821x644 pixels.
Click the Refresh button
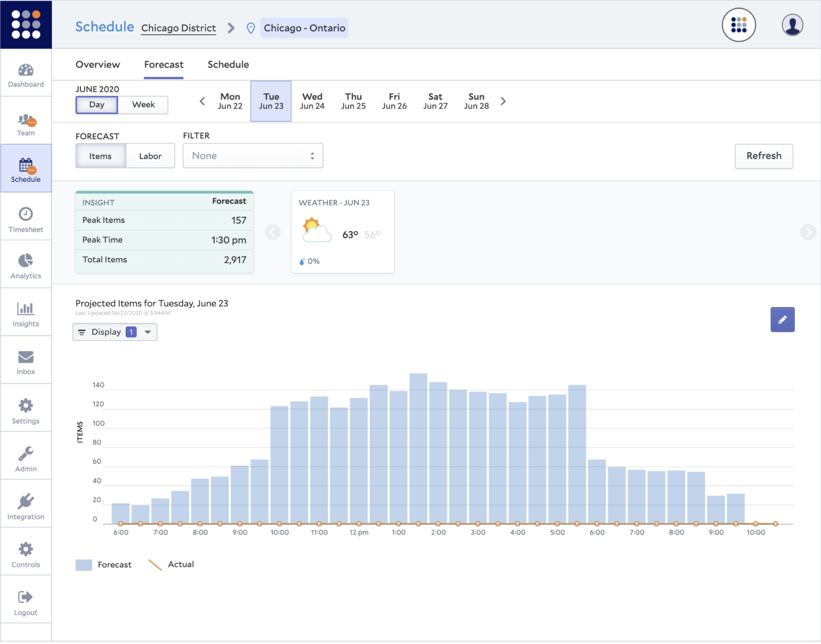(764, 156)
